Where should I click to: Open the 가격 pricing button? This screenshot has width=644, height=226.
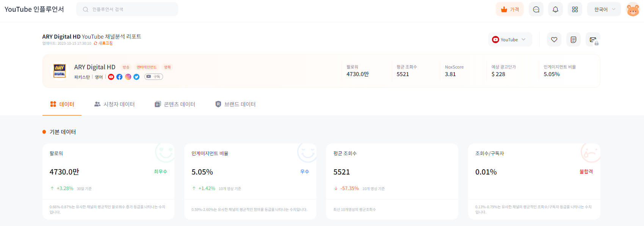pos(509,9)
